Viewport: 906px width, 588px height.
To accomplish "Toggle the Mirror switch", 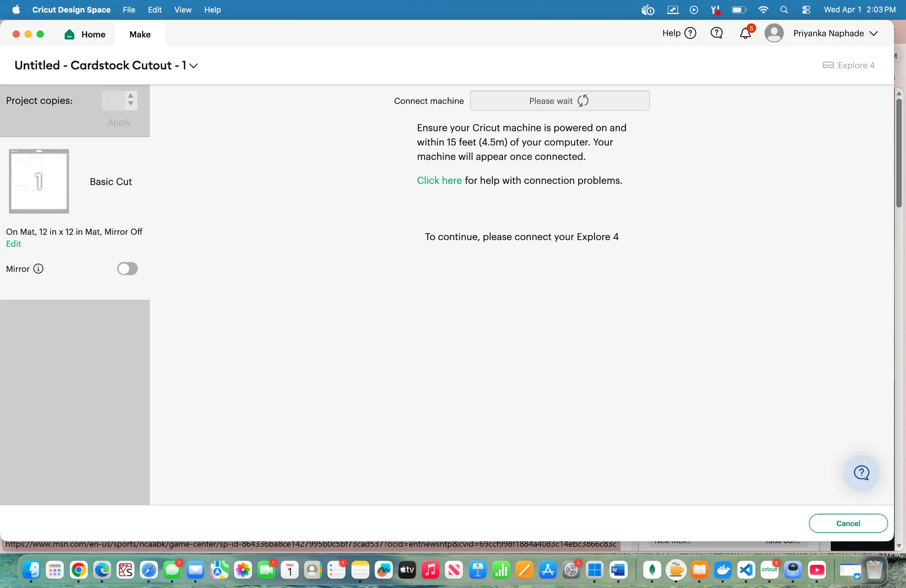I will click(x=127, y=269).
